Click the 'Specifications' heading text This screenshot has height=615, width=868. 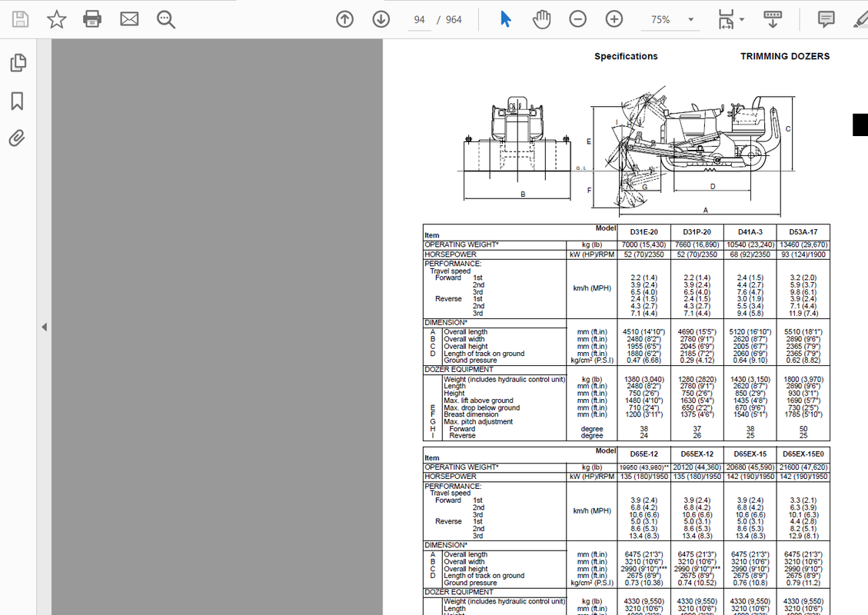click(x=626, y=56)
